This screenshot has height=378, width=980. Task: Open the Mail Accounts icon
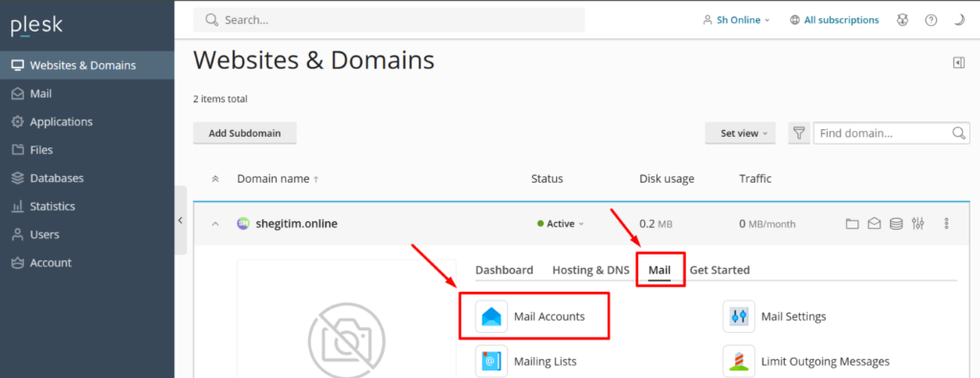click(x=491, y=317)
